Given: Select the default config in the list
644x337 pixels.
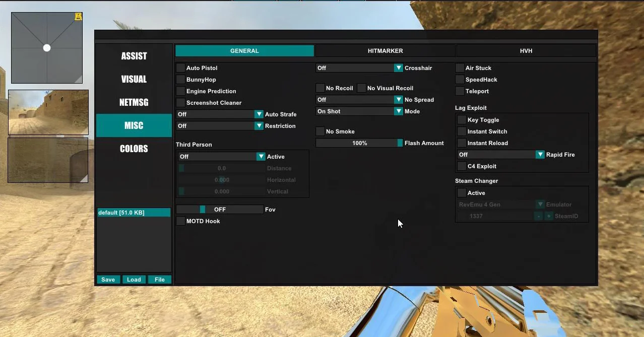Looking at the screenshot, I should pos(134,213).
